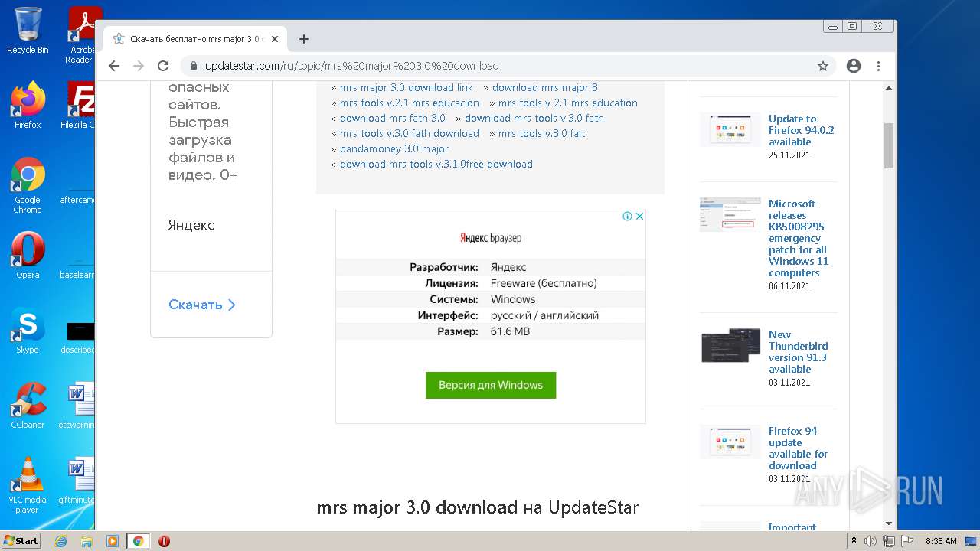The width and height of the screenshot is (980, 551).
Task: Open the Skype desktop icon
Action: 28,331
